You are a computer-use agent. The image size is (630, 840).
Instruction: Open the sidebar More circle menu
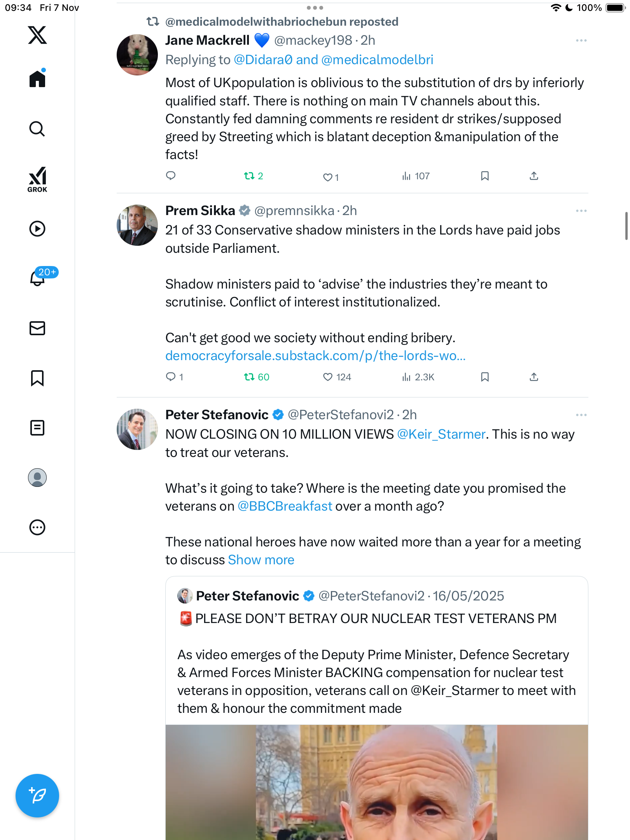click(x=37, y=527)
